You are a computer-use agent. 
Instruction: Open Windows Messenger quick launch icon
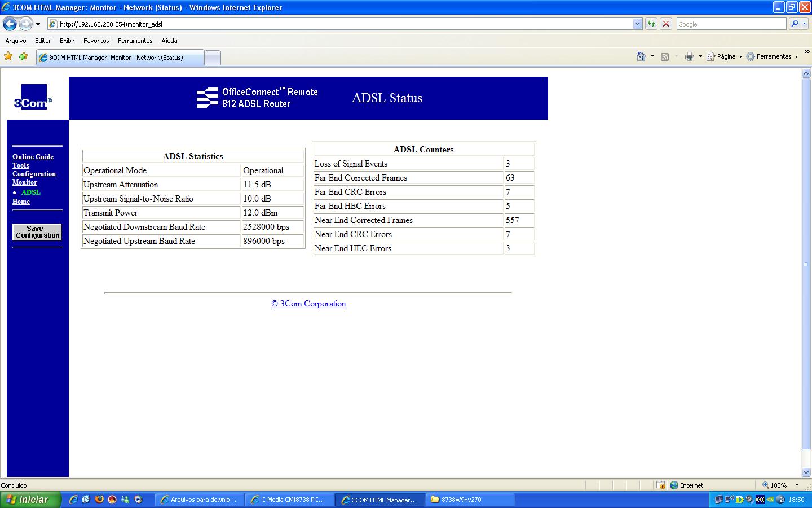(125, 500)
